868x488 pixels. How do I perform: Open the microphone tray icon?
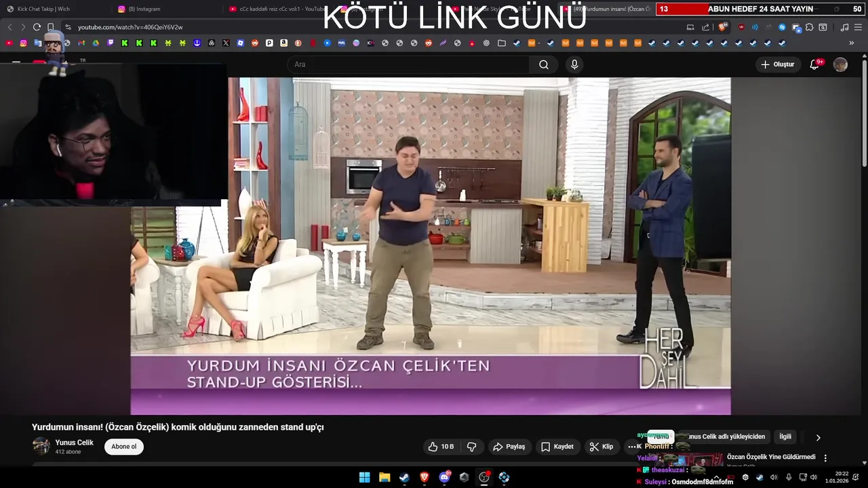(x=788, y=477)
